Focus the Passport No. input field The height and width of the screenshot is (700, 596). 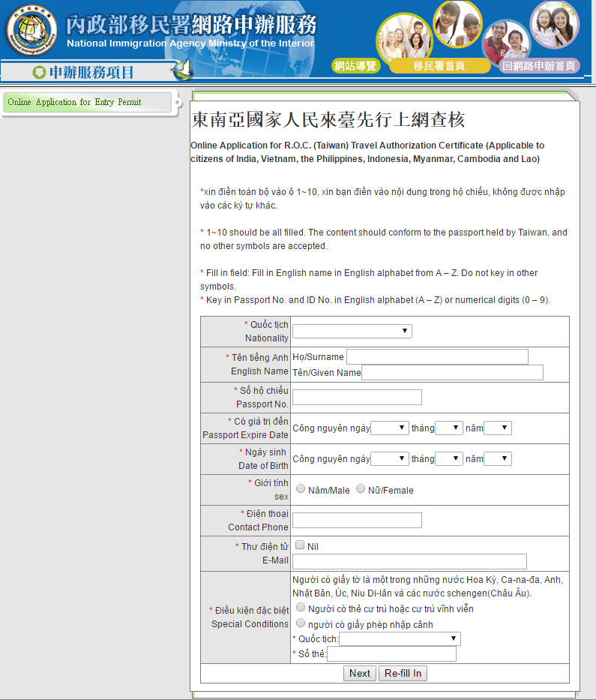click(357, 397)
